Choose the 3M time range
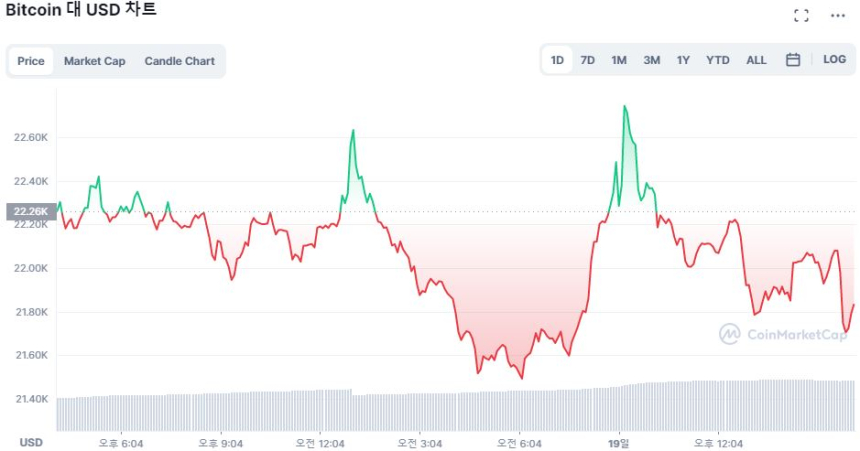 click(651, 60)
